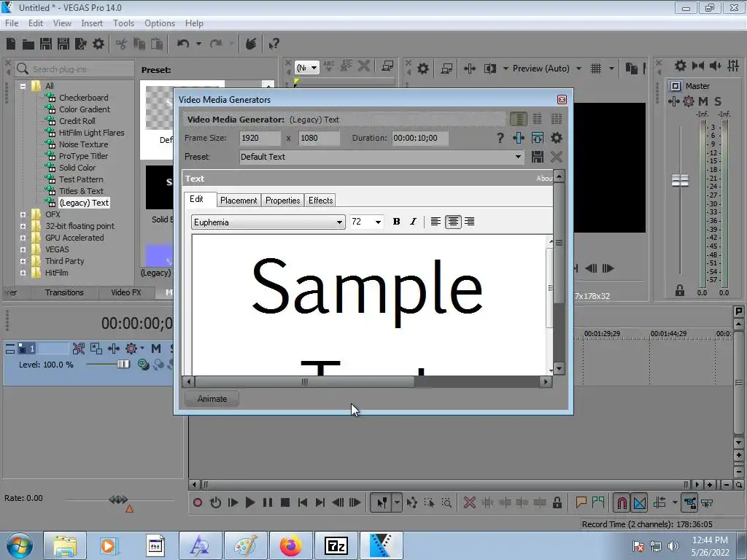Align the text left

point(436,222)
